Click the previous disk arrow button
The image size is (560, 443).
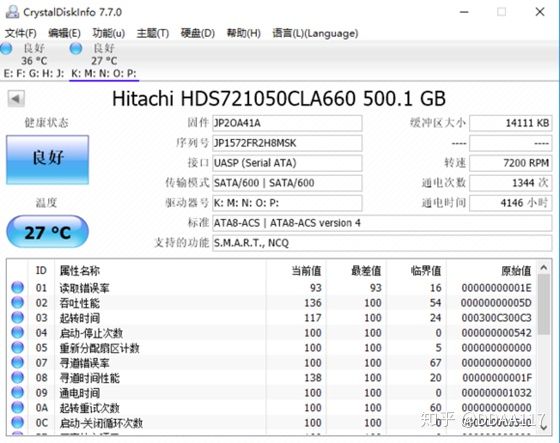[16, 98]
